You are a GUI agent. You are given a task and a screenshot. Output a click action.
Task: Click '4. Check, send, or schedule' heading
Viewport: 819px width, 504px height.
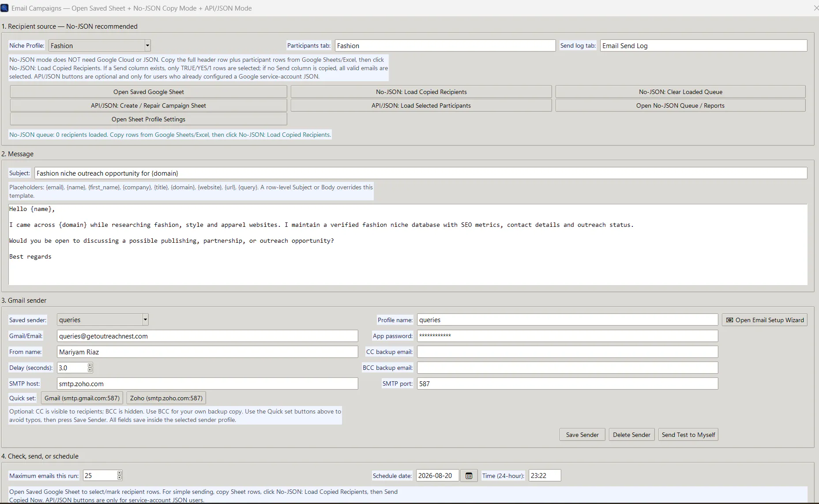tap(40, 456)
